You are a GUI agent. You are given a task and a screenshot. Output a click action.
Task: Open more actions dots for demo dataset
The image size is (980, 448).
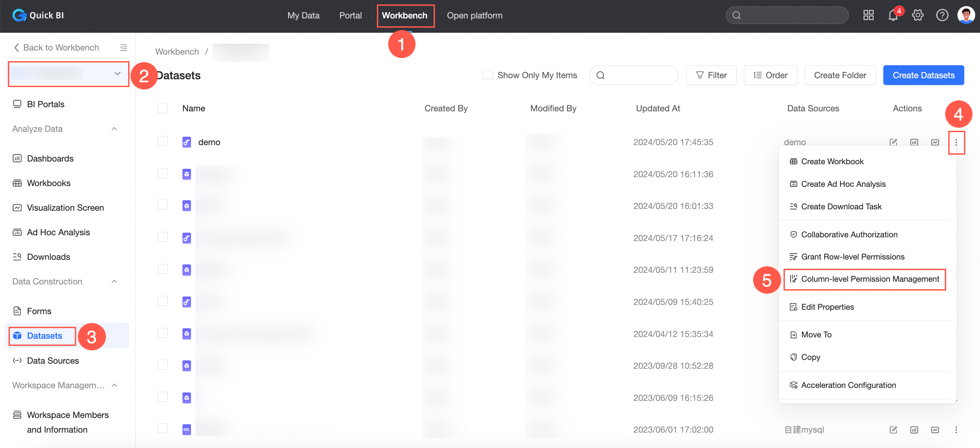tap(956, 142)
